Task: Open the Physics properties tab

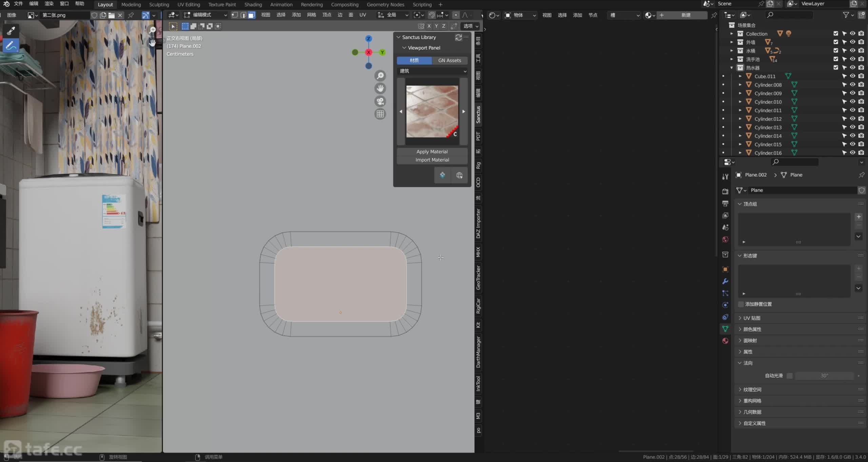Action: [725, 305]
